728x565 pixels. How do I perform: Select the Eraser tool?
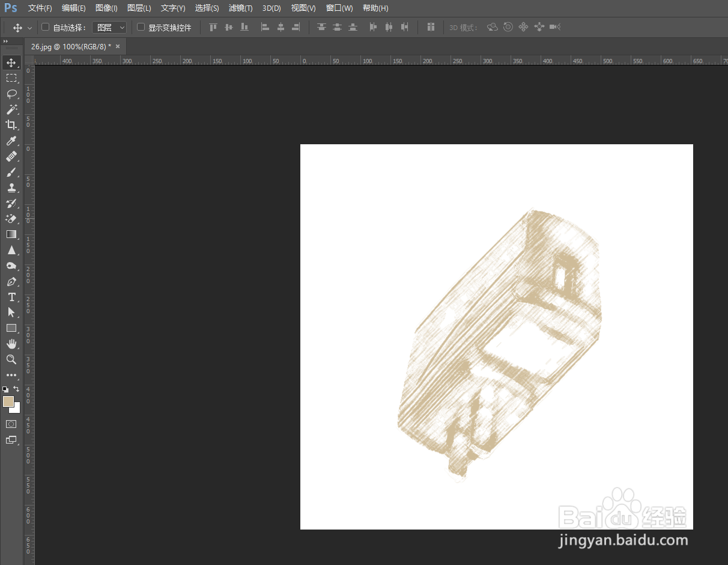point(11,219)
